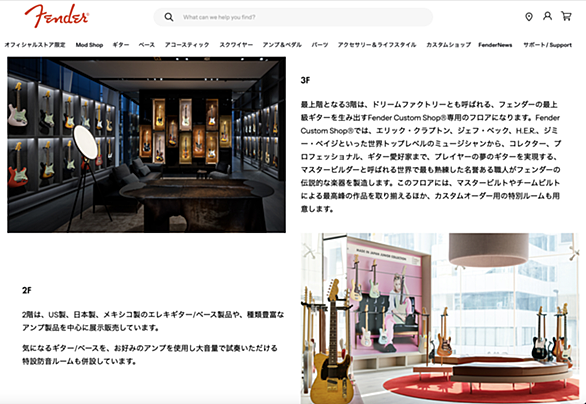586x404 pixels.
Task: Click the 2F showroom floor photo
Action: coord(440,318)
